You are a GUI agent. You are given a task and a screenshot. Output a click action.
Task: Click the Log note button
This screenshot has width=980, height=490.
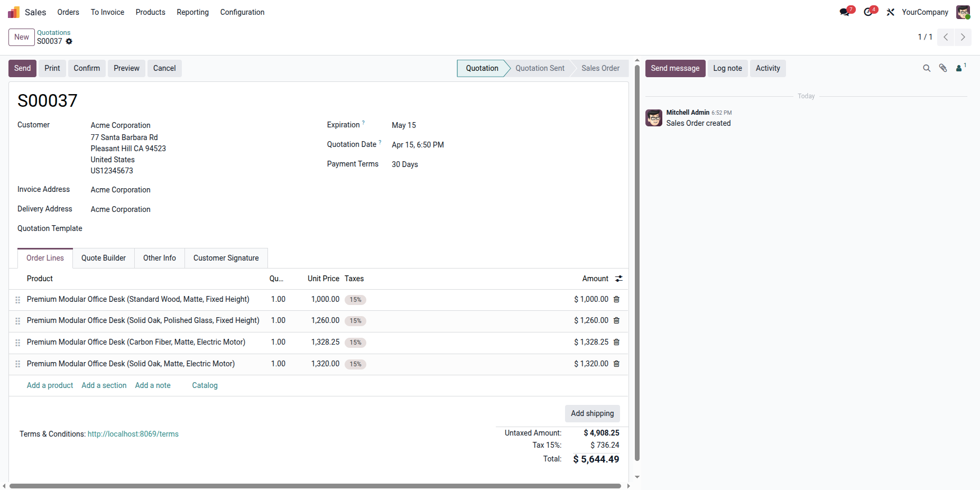pos(727,68)
